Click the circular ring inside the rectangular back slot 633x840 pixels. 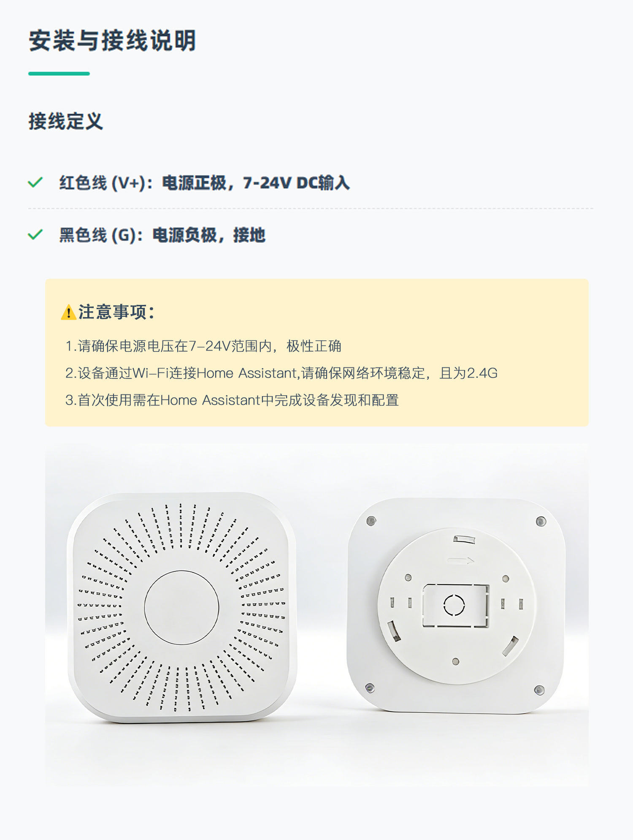click(454, 606)
